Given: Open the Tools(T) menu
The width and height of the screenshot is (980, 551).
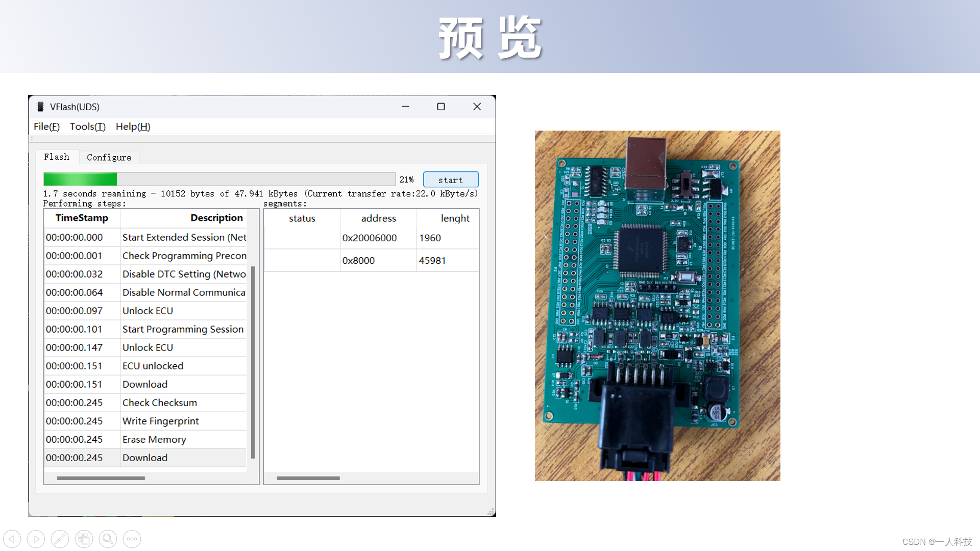Looking at the screenshot, I should (87, 126).
